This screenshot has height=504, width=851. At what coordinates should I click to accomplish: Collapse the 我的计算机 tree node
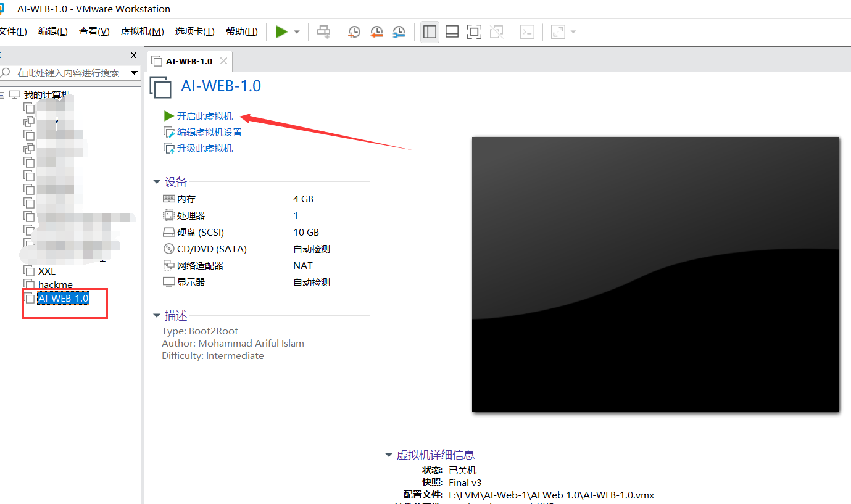point(5,94)
